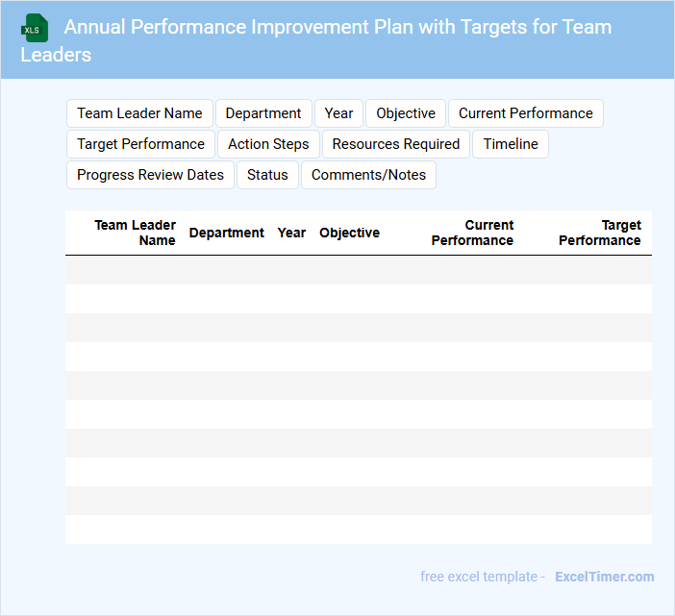The width and height of the screenshot is (675, 616).
Task: Click the Comments/Notes tag
Action: point(368,175)
